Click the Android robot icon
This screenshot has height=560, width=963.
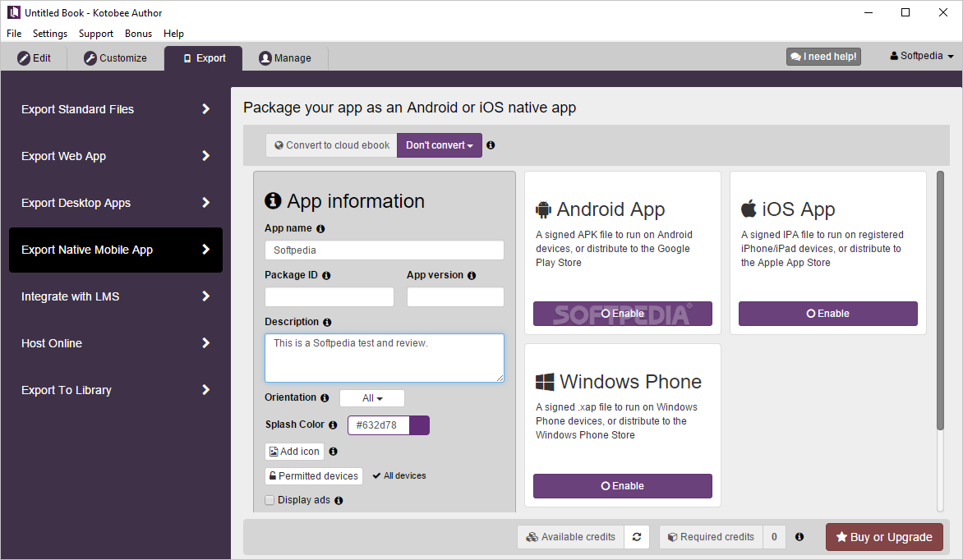[543, 210]
